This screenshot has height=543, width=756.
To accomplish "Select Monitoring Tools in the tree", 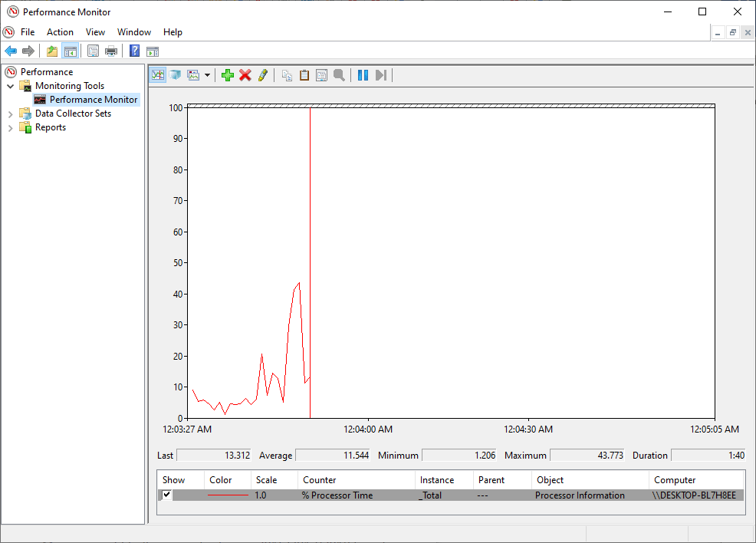I will [x=70, y=86].
